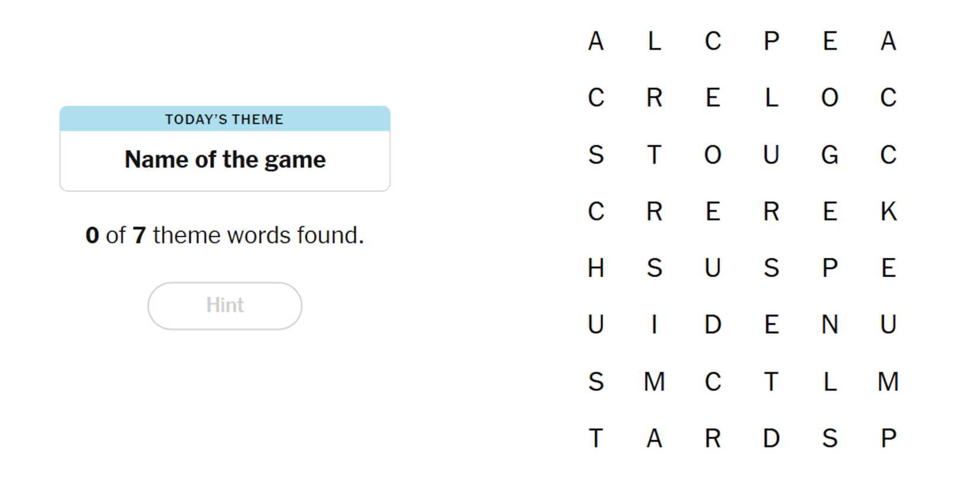Select the A at the top-right grid corner

coord(889,40)
